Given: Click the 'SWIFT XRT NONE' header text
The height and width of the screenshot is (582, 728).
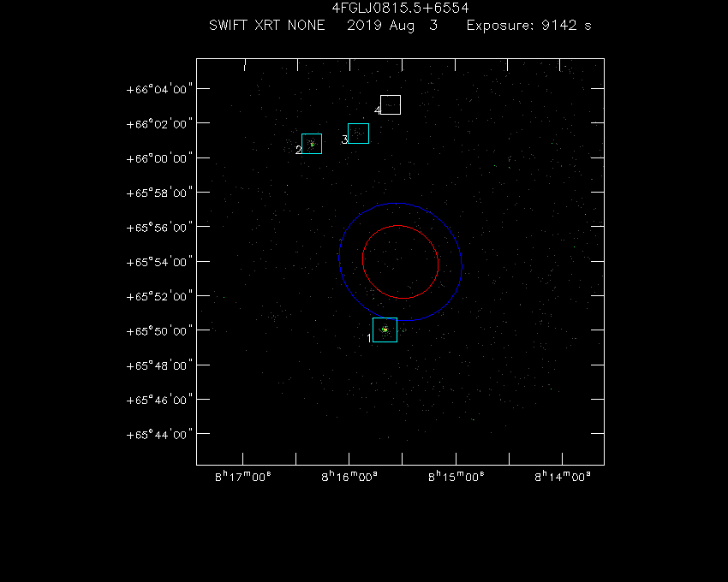Looking at the screenshot, I should point(267,26).
